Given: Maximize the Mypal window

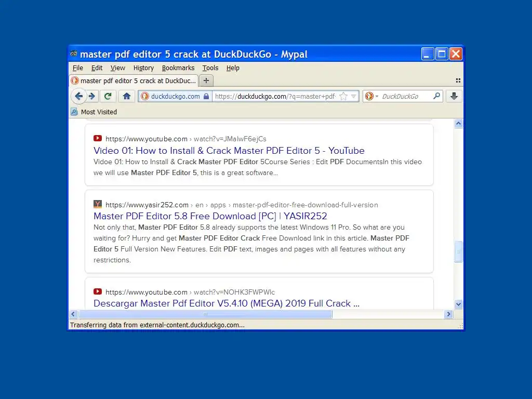Looking at the screenshot, I should point(442,54).
